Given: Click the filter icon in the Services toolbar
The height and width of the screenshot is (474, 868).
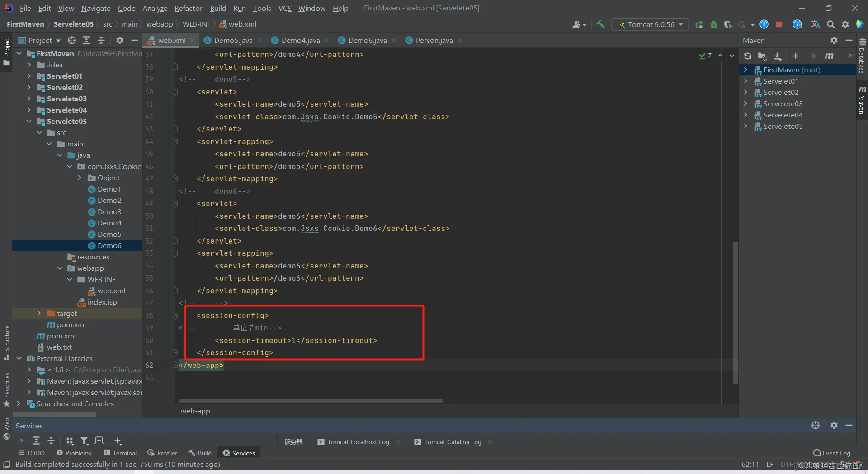Looking at the screenshot, I should (x=85, y=441).
